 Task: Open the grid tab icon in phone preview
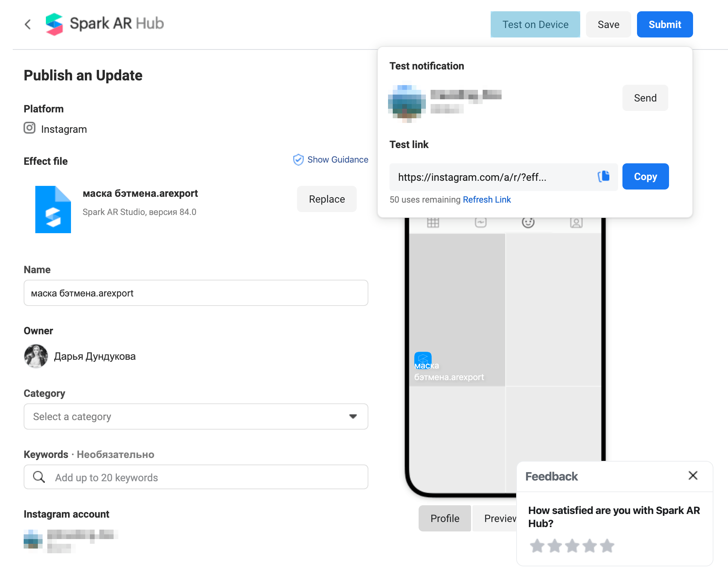(433, 222)
